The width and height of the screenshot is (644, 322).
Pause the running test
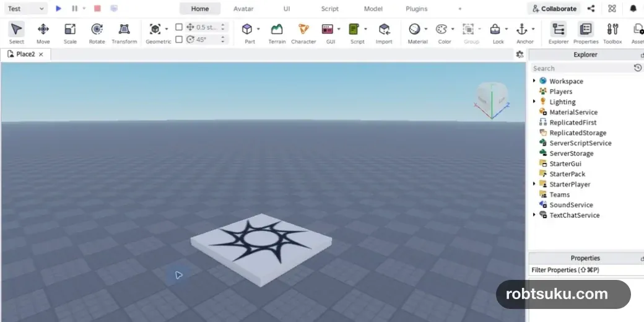pyautogui.click(x=74, y=8)
